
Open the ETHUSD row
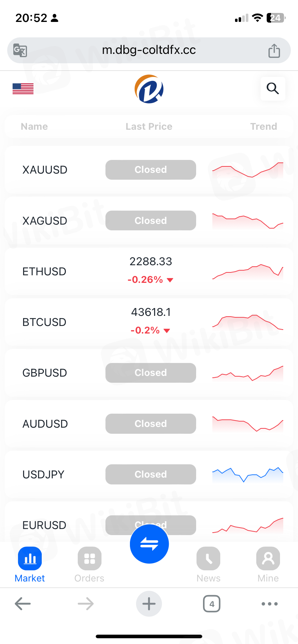tap(44, 272)
